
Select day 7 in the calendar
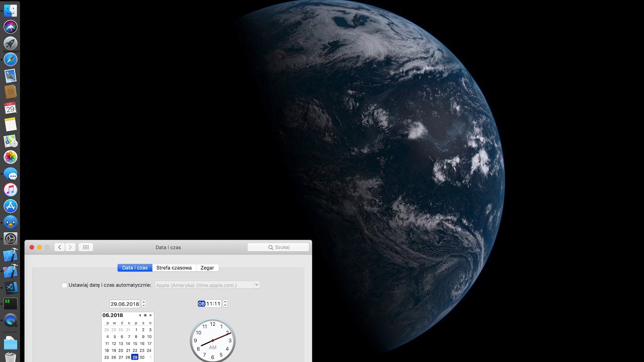point(129,337)
